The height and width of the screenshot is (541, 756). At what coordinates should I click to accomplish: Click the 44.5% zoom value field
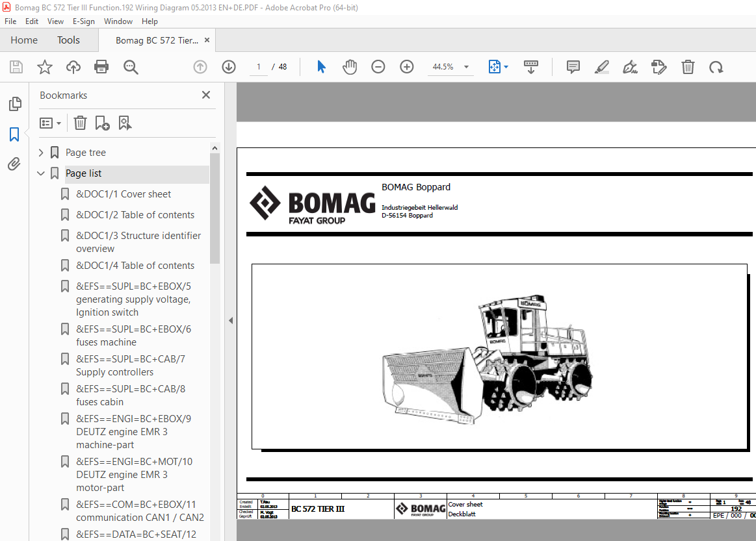[x=443, y=67]
